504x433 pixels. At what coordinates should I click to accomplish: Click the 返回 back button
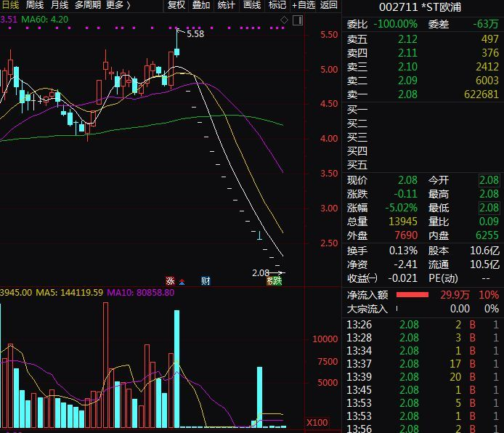329,5
